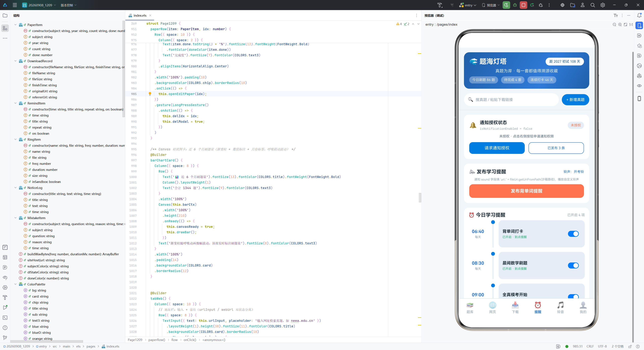
Task: Reset previewer to 1:1 scale
Action: 631,24
